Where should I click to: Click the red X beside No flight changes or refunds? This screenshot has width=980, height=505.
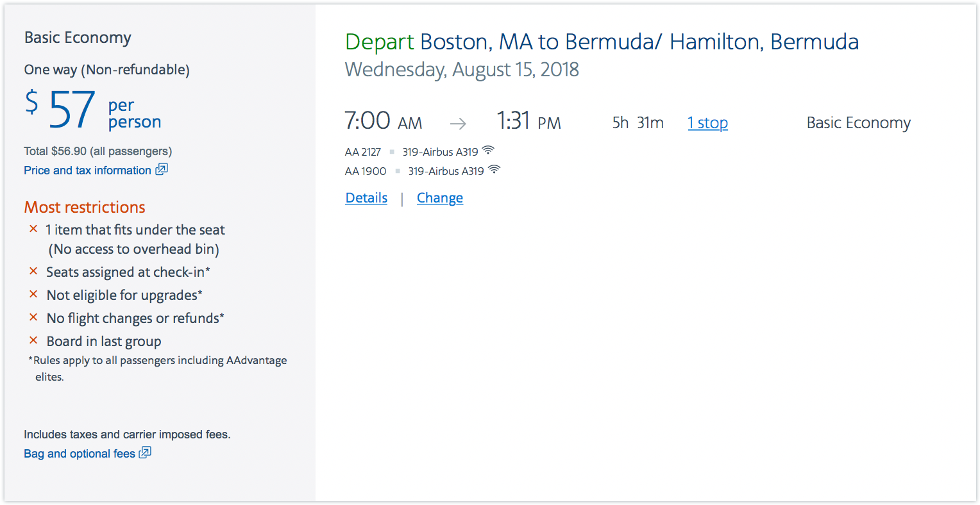coord(33,318)
